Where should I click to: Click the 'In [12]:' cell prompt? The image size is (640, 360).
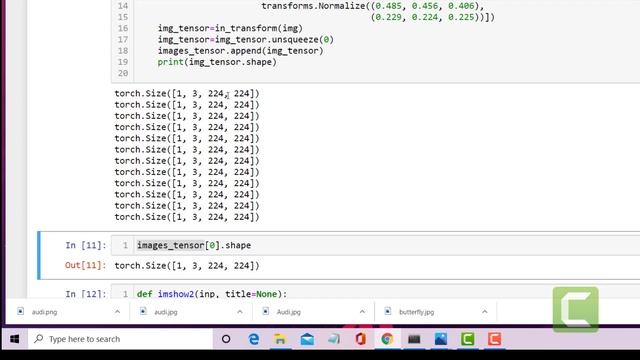85,294
